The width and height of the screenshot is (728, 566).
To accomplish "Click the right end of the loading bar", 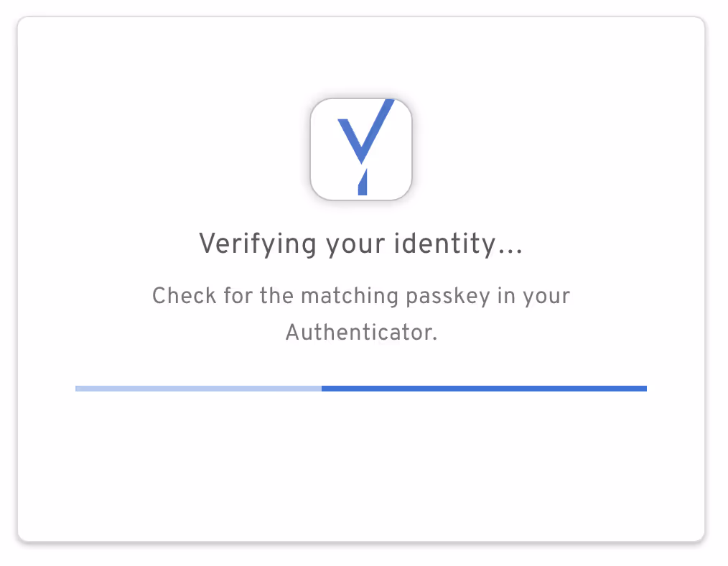I will point(643,388).
